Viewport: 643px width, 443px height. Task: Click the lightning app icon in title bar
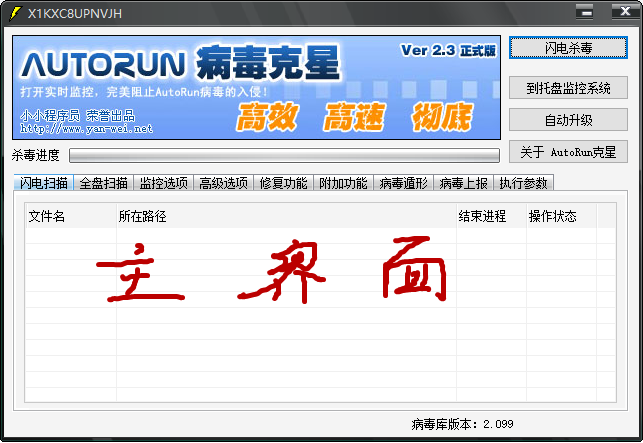[x=14, y=14]
